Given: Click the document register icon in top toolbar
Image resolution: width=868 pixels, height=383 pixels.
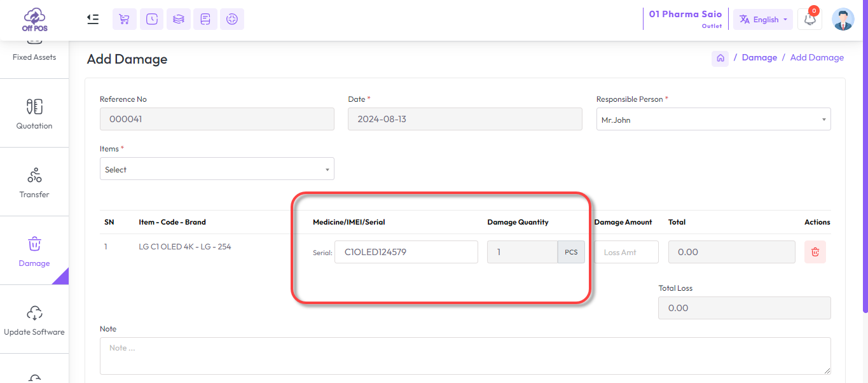Looking at the screenshot, I should [x=205, y=19].
